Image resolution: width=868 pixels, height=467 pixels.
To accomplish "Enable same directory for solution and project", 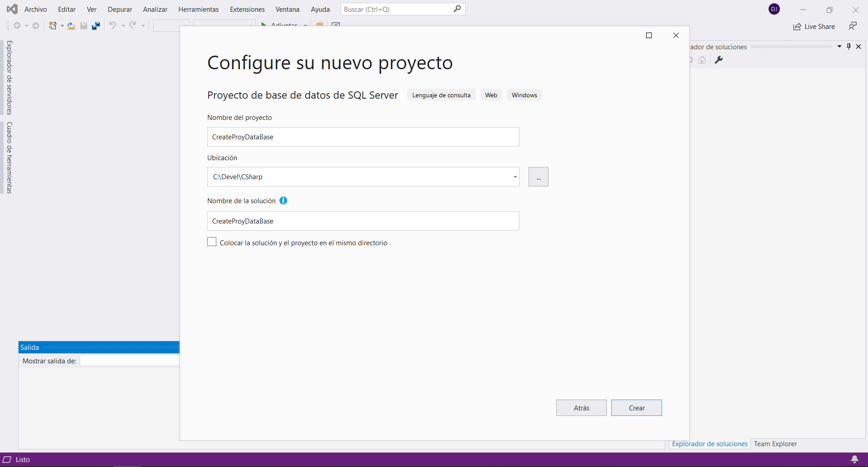I will click(x=212, y=242).
